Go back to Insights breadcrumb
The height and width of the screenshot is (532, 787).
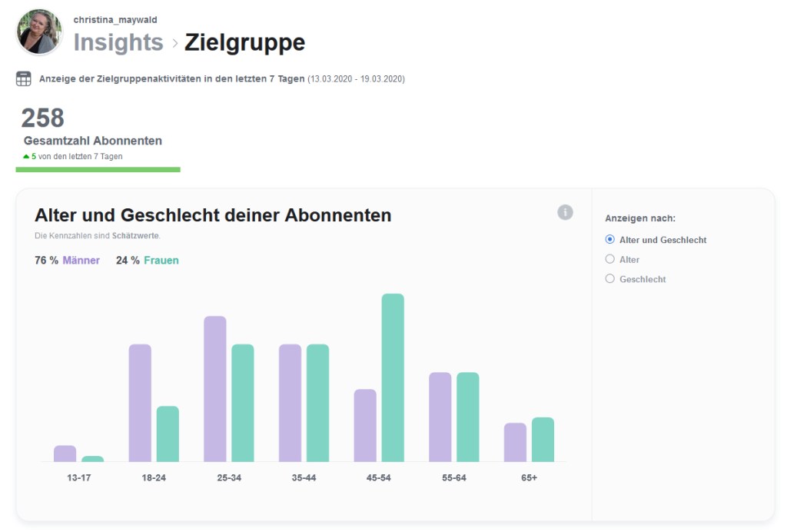pos(118,42)
